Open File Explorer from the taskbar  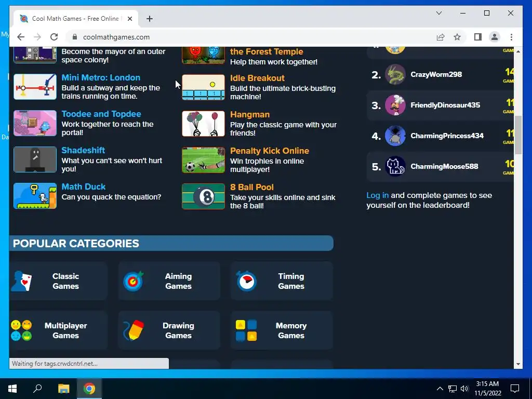(x=63, y=389)
